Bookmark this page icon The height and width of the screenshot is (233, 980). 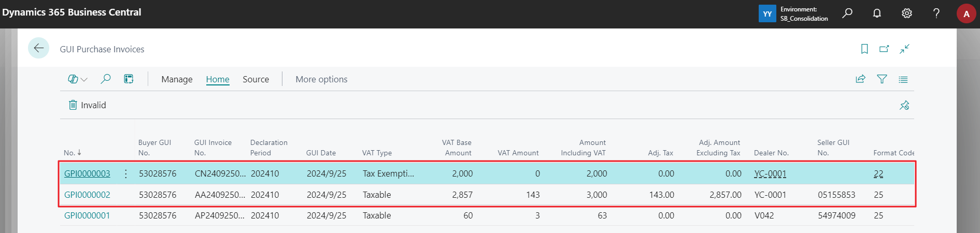coord(864,49)
